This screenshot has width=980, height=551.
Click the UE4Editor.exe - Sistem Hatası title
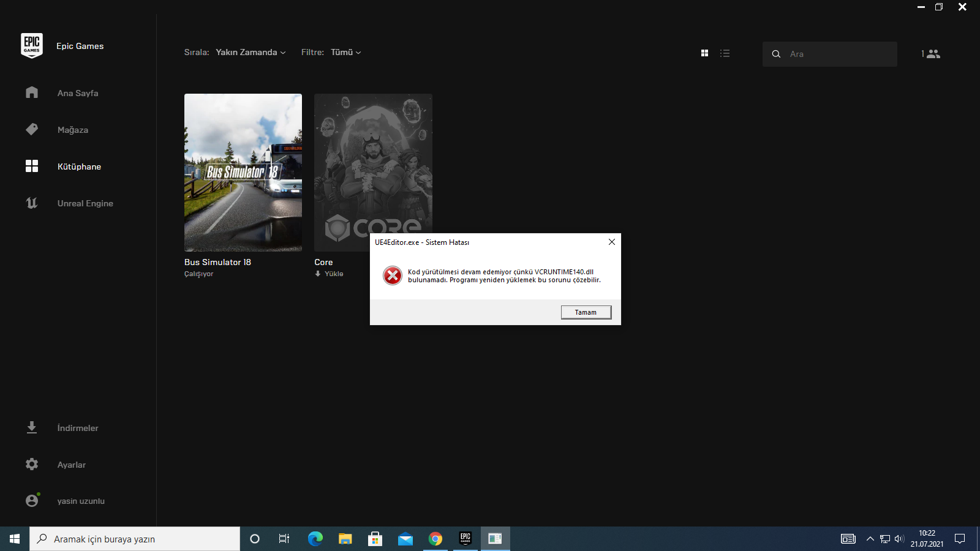click(x=422, y=242)
